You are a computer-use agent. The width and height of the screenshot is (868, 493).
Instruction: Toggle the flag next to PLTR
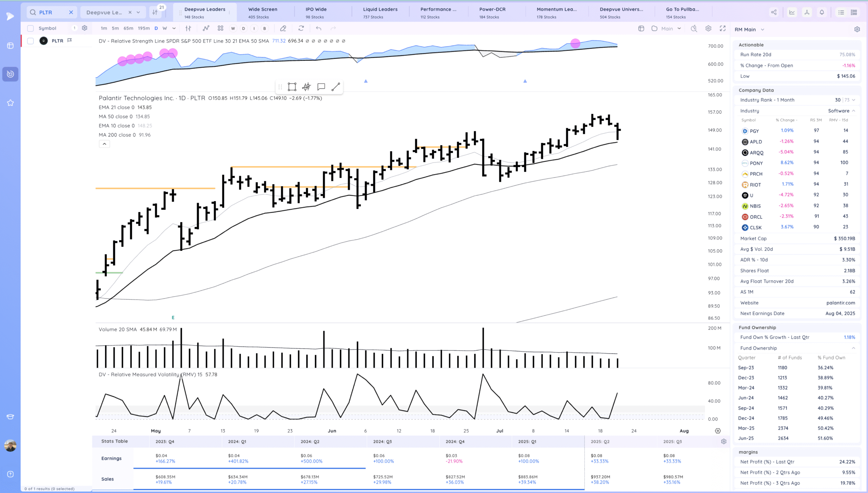pos(70,40)
